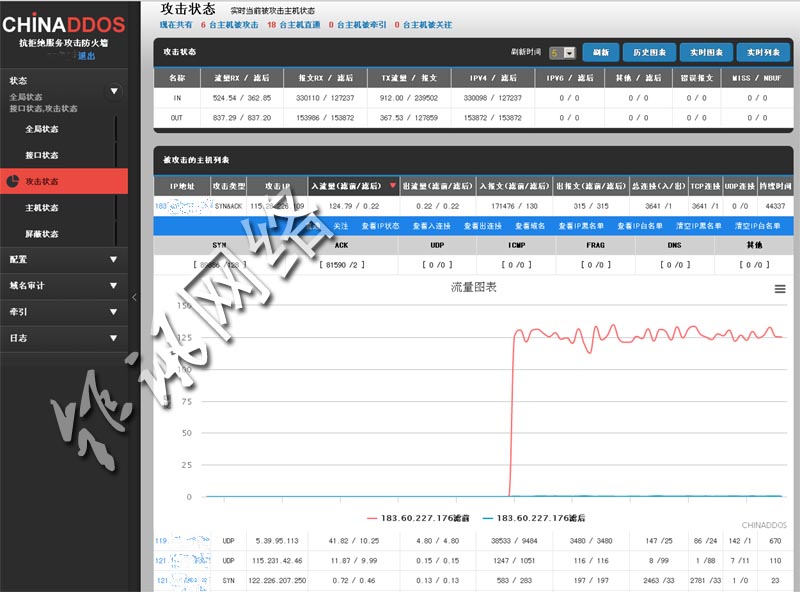
Task: Open host IP link starting with 119
Action: pos(183,540)
